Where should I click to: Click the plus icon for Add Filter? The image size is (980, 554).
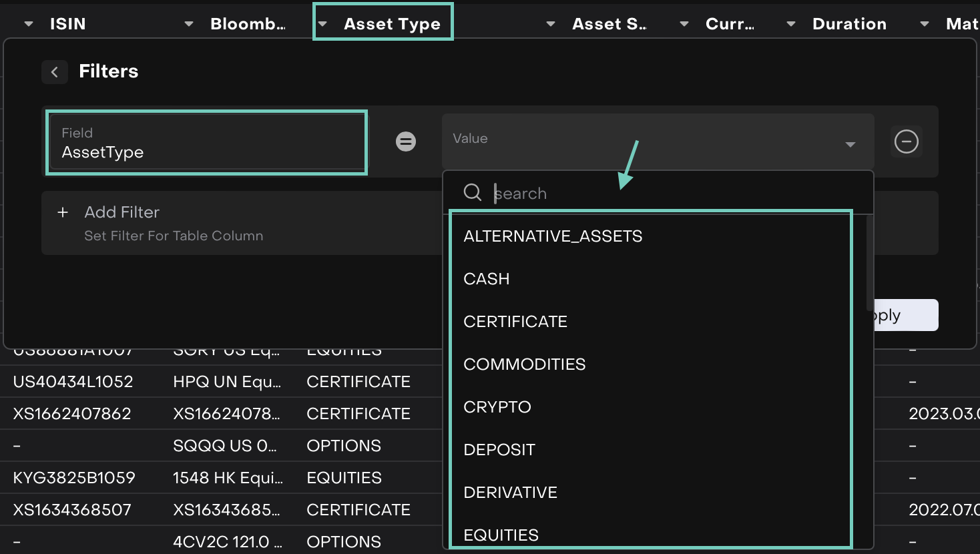63,212
